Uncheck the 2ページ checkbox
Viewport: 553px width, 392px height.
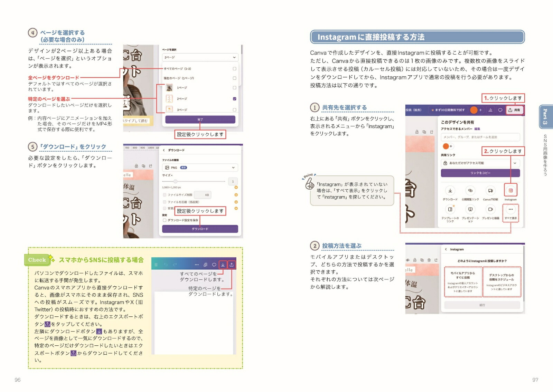coord(235,99)
